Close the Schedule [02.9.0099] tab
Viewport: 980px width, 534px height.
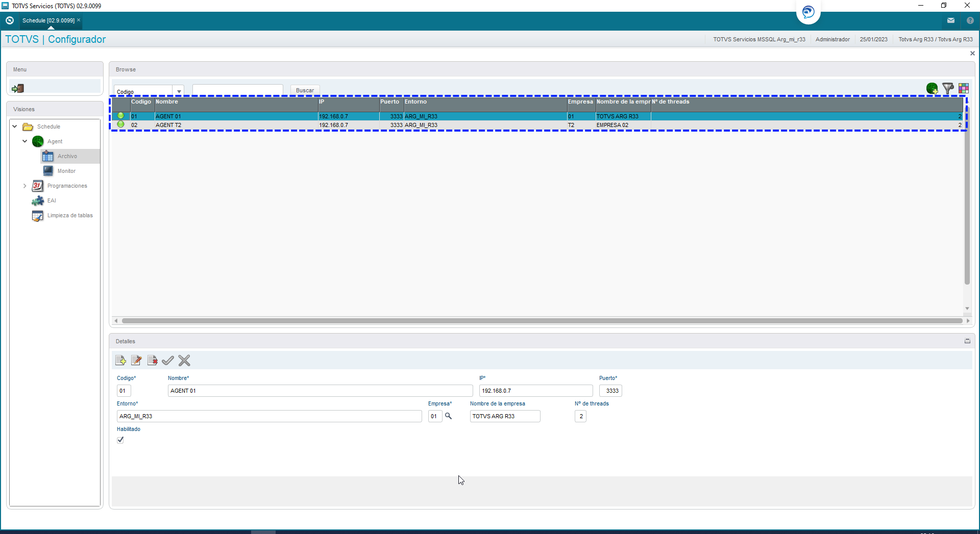(x=79, y=20)
